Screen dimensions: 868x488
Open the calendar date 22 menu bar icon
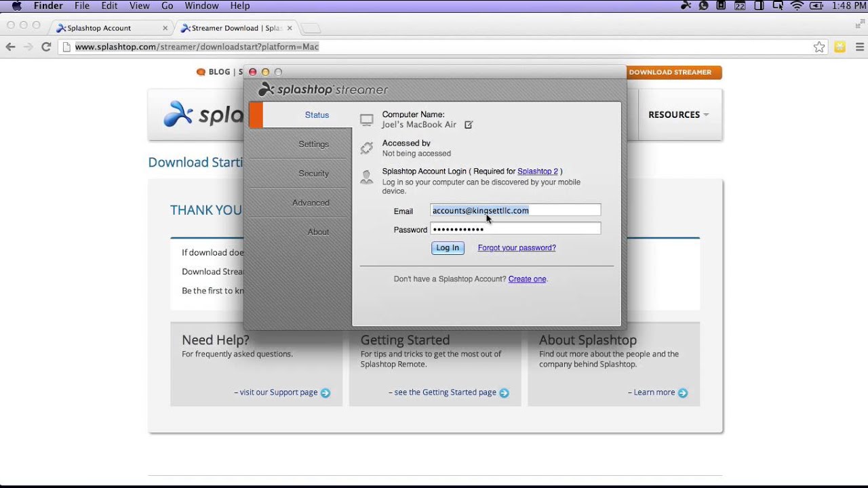(x=739, y=5)
